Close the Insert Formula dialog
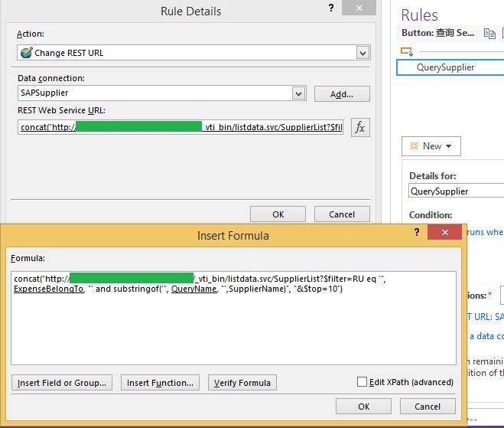 click(444, 234)
